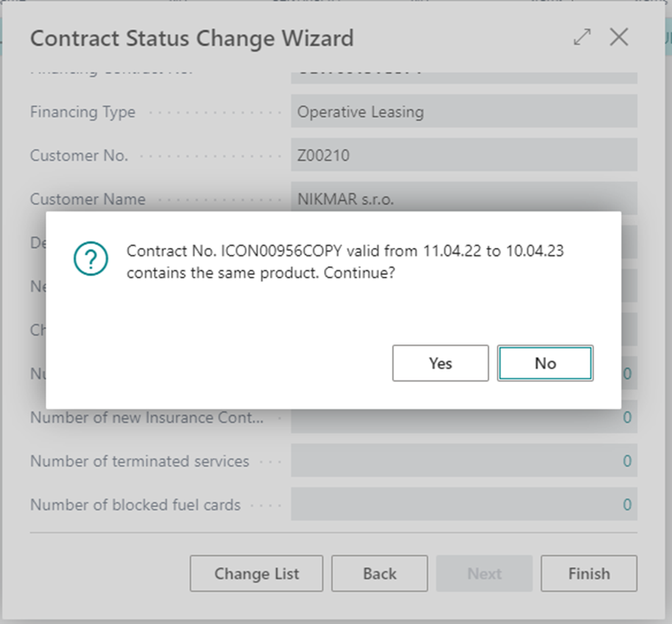Expand the wizard window with the arrows icon

tap(582, 38)
